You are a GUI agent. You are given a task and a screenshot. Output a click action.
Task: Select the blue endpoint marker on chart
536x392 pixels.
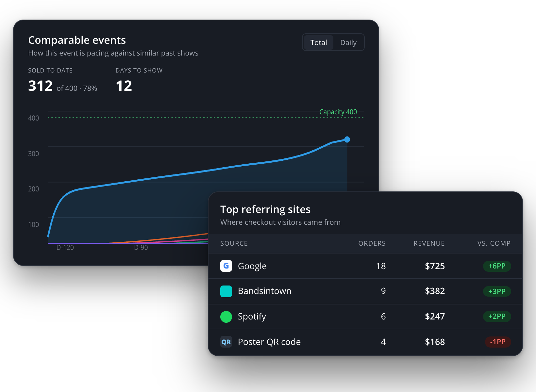click(347, 139)
